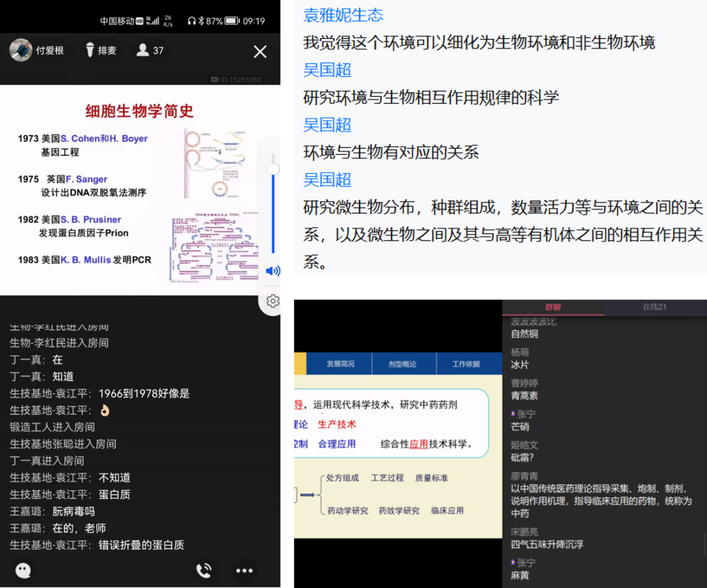This screenshot has width=707, height=588.
Task: Switch to the 在线21 tab
Action: (654, 307)
